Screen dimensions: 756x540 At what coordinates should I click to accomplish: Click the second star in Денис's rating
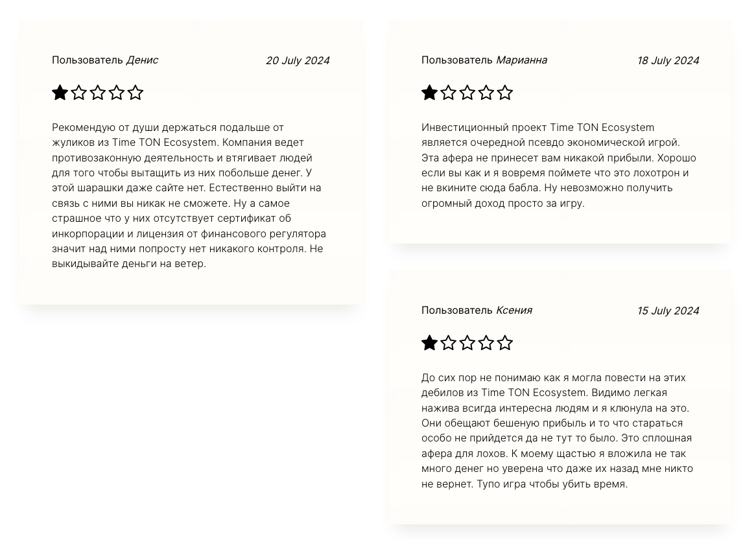pos(78,92)
